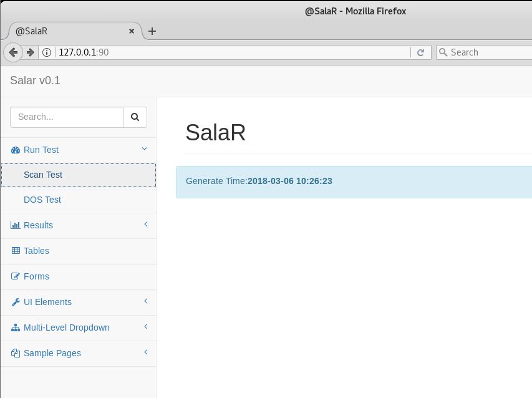
Task: Collapse the Run Test chevron
Action: [145, 149]
